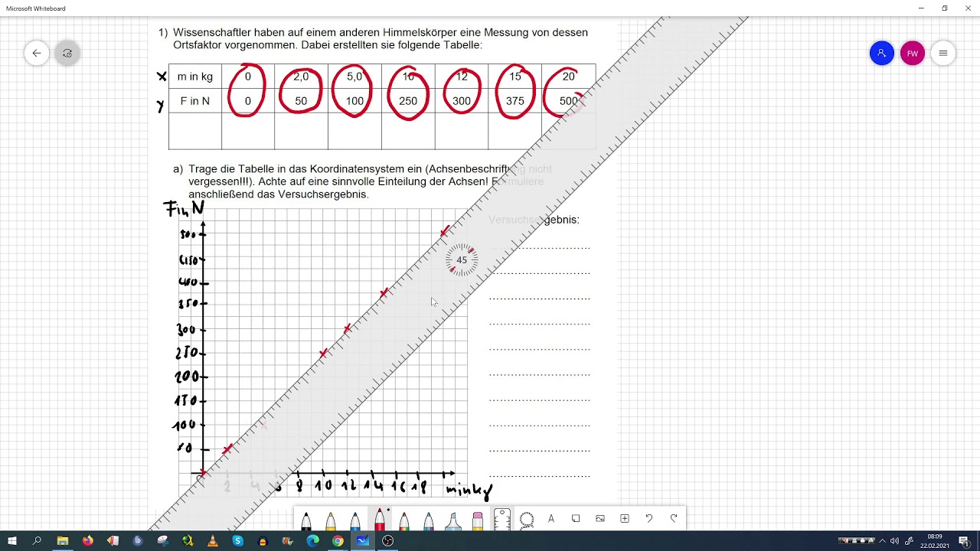
Task: Click the 'F in N' table header
Action: point(195,101)
